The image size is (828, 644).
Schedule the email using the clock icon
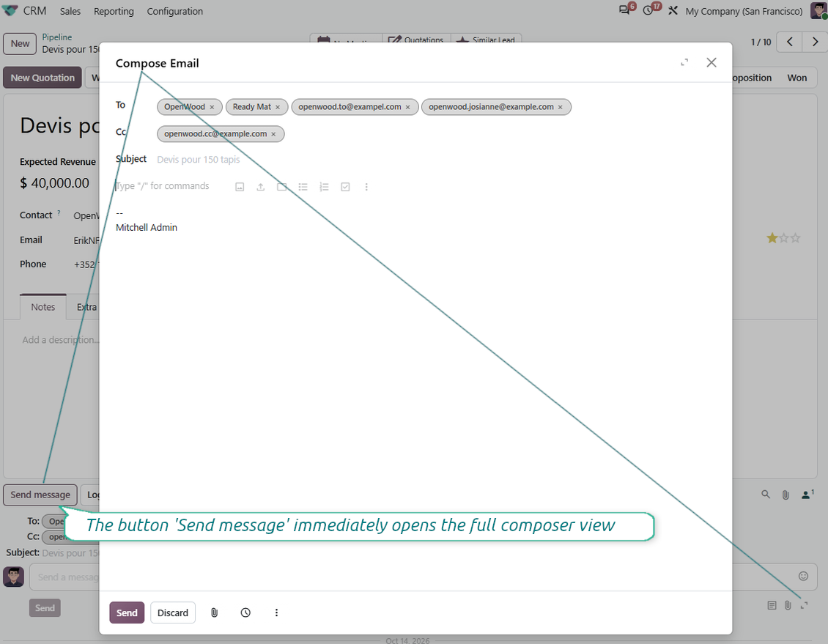[245, 612]
